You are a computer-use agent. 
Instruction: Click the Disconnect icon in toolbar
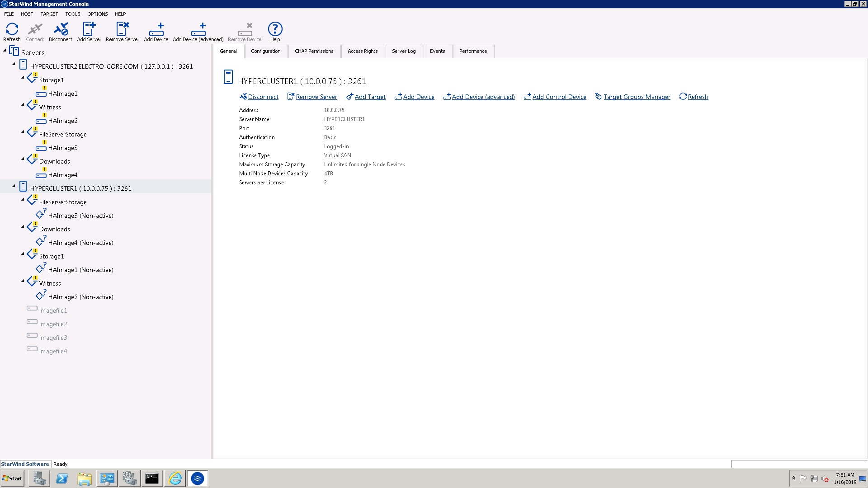click(x=61, y=32)
